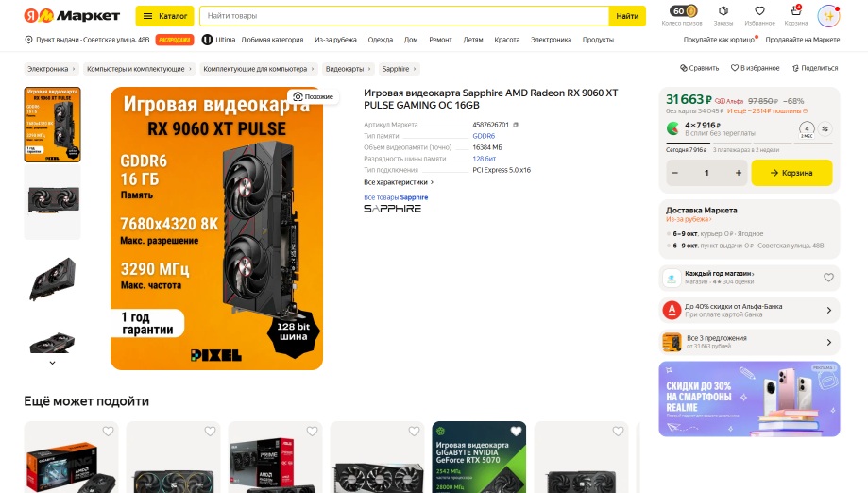Open the Электроника category menu item
The image size is (868, 493).
coord(551,40)
